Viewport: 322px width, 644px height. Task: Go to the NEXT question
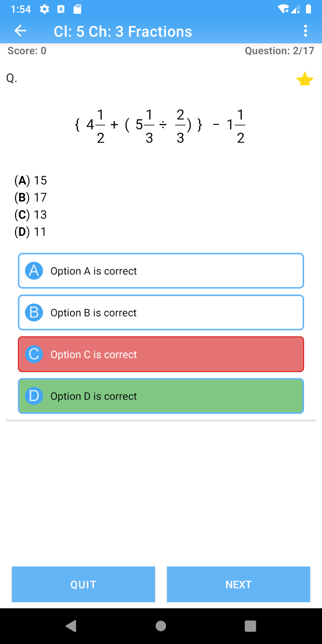238,584
